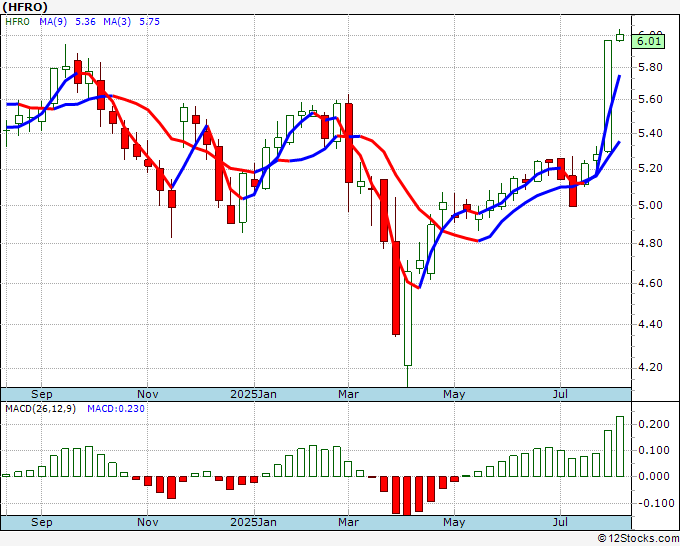This screenshot has height=546, width=680.
Task: Click the 0.000 MACD axis label
Action: (654, 476)
